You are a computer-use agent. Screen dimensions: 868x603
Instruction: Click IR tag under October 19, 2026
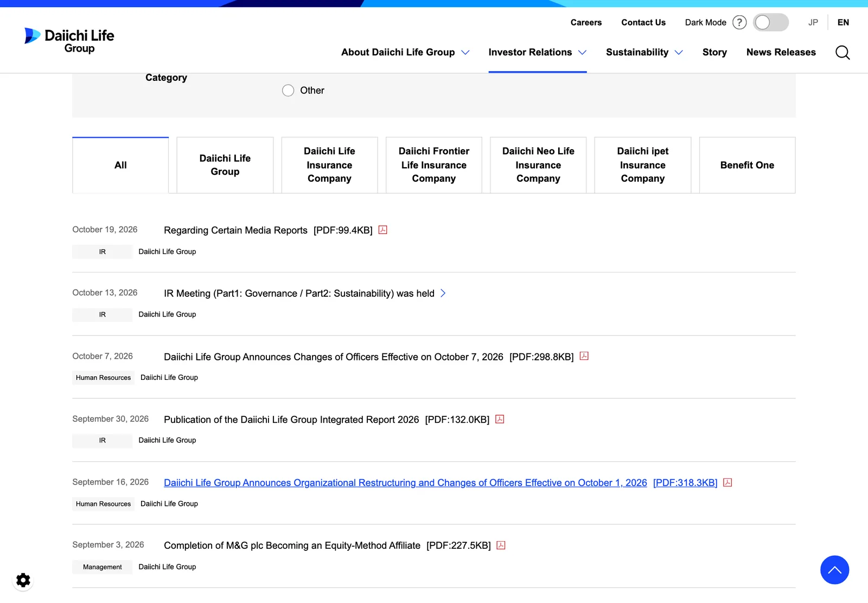click(102, 252)
